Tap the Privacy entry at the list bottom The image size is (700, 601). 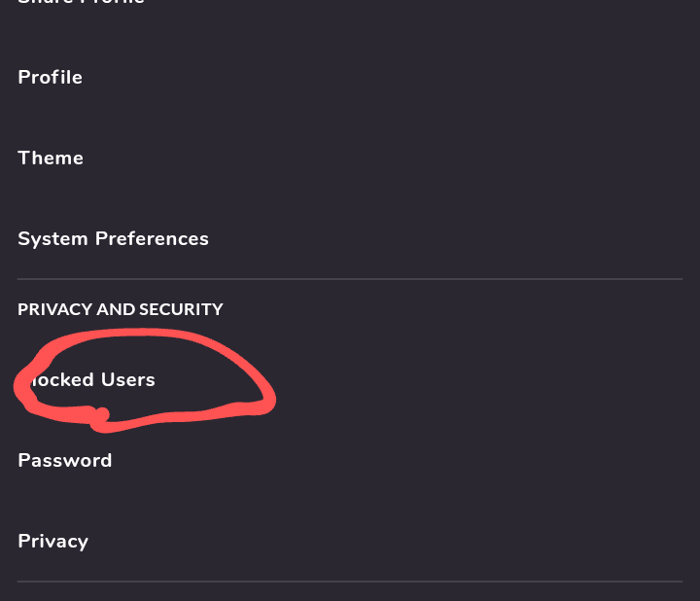coord(53,542)
